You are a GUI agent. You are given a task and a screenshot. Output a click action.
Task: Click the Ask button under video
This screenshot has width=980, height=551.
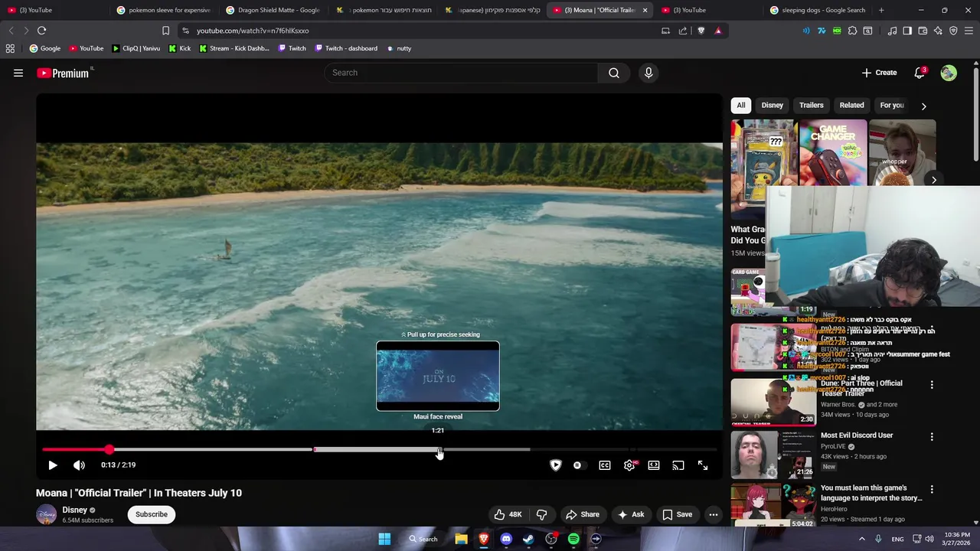click(x=632, y=514)
